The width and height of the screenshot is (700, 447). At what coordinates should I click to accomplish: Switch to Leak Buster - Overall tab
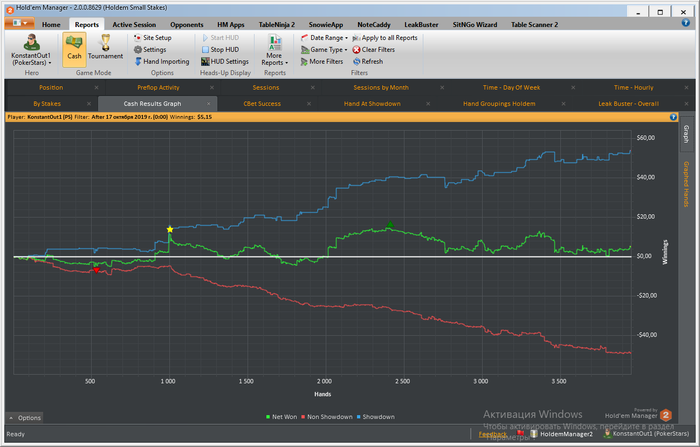click(x=629, y=104)
